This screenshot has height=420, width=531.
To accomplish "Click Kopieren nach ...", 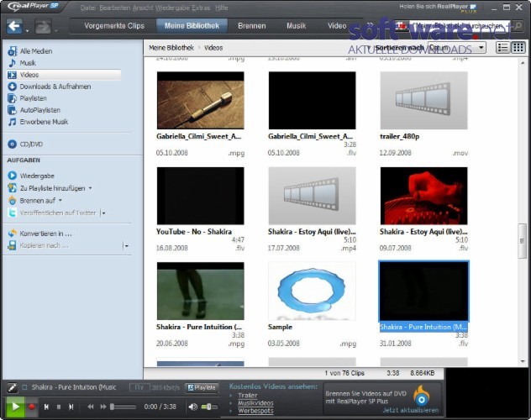I will [44, 245].
